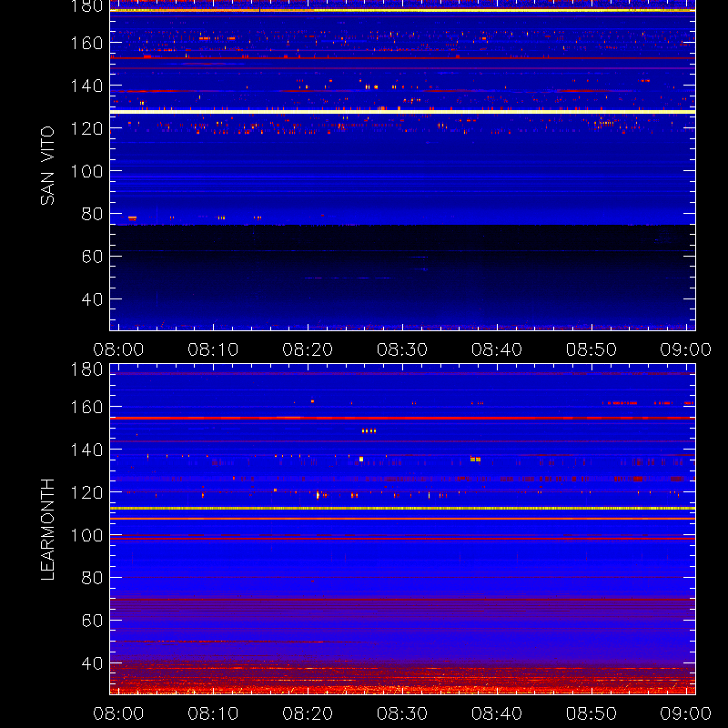Click the 08:40 time label under San Vito plot

[497, 349]
